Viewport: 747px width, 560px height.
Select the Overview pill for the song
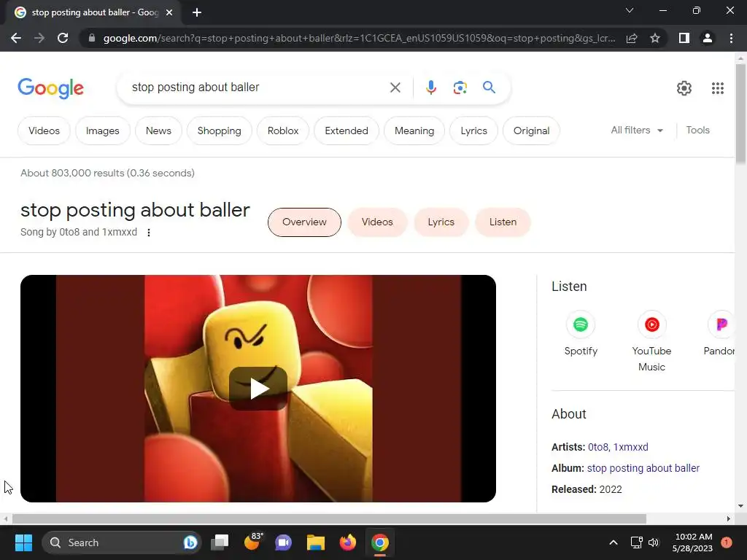[x=304, y=222]
